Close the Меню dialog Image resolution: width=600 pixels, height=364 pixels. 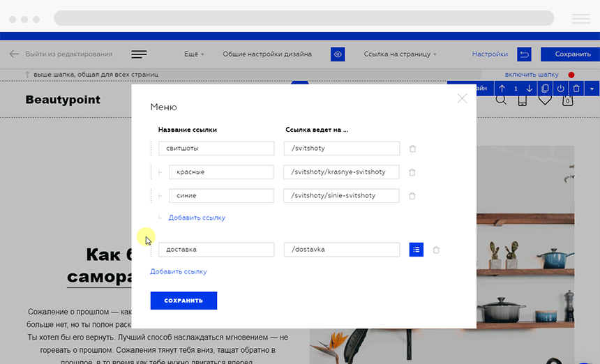click(463, 98)
